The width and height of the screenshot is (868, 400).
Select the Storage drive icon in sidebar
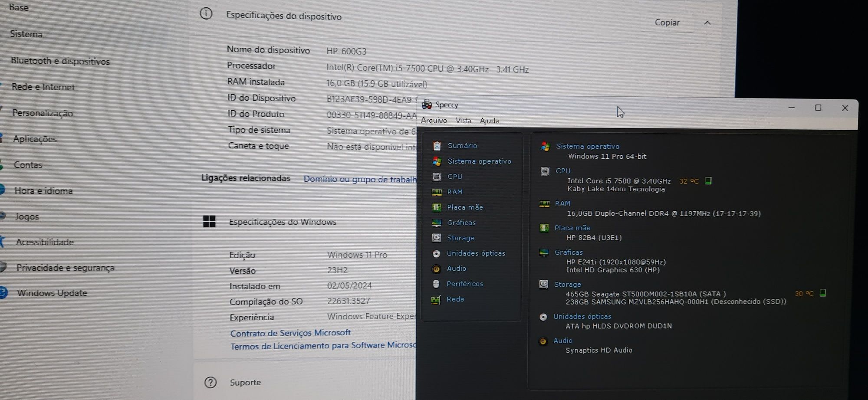tap(437, 238)
